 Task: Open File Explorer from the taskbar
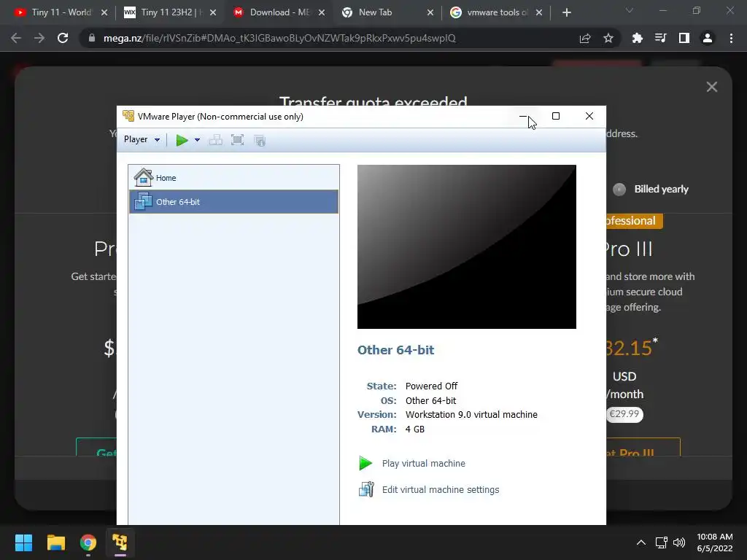(55, 542)
